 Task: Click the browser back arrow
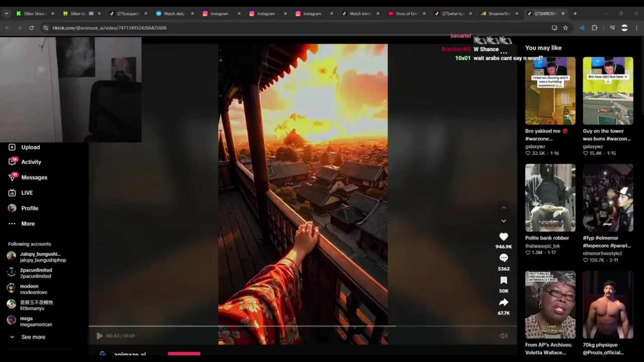(x=7, y=28)
